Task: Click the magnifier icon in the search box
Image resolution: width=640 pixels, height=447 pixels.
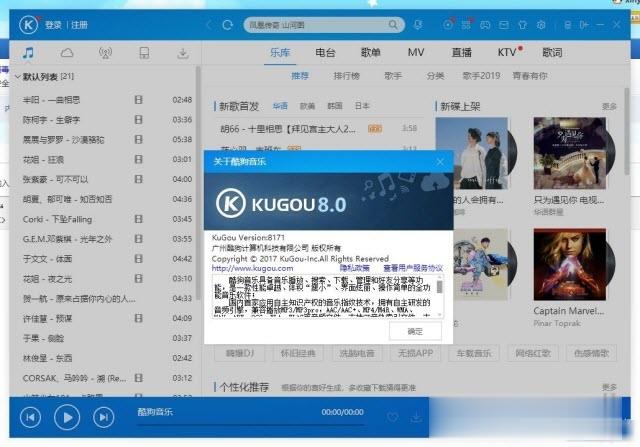Action: coord(393,25)
